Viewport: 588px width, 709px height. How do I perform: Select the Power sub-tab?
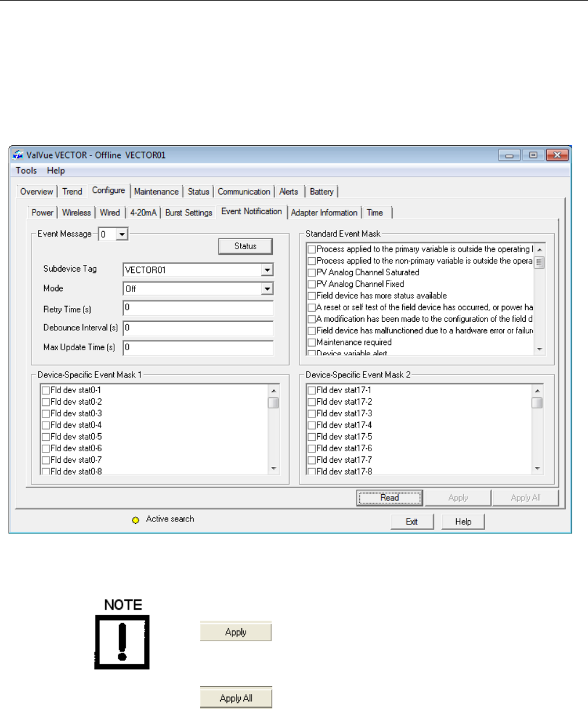[x=42, y=212]
